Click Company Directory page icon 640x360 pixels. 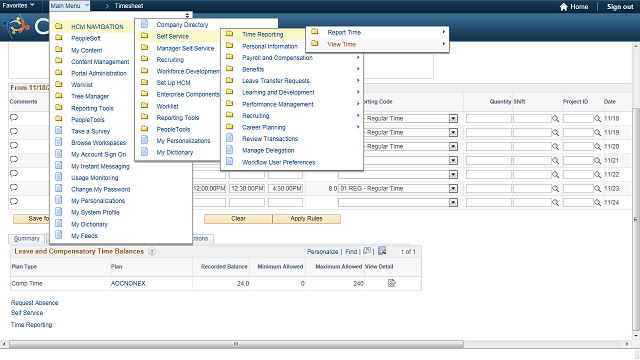[144, 24]
